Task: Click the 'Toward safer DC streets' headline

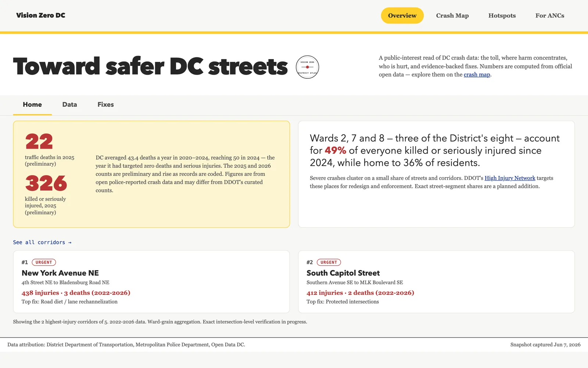Action: tap(150, 67)
